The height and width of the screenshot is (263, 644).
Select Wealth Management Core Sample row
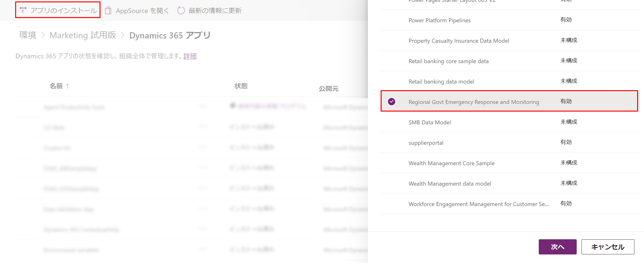(x=510, y=163)
